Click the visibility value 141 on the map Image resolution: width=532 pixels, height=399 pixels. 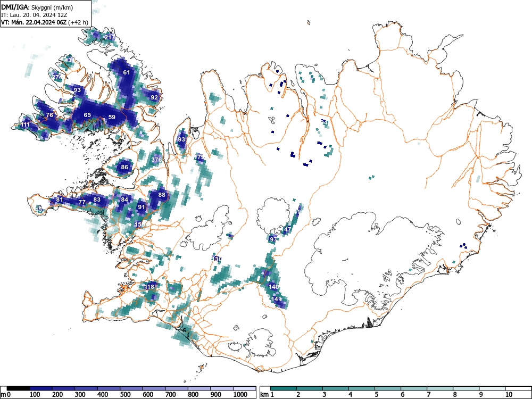(x=277, y=299)
